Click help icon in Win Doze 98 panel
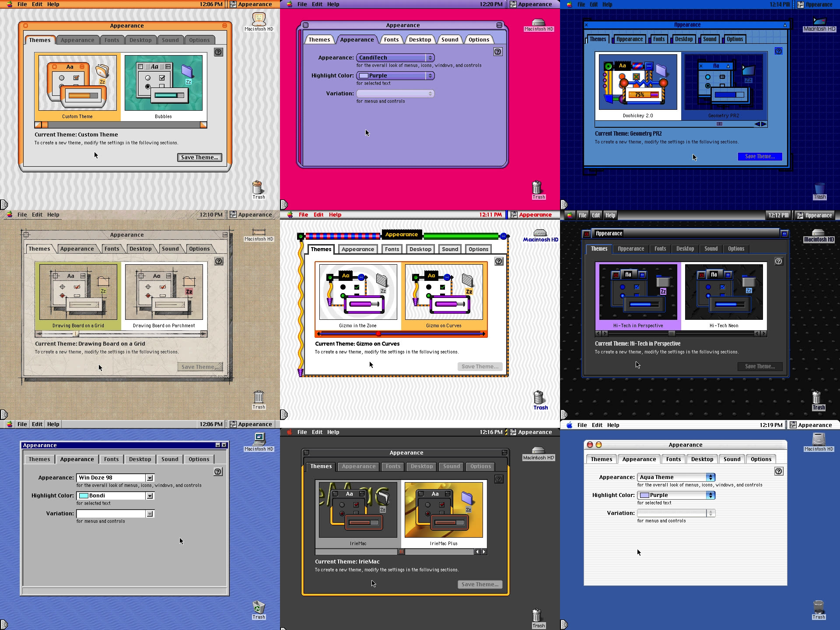This screenshot has height=630, width=840. pos(218,472)
